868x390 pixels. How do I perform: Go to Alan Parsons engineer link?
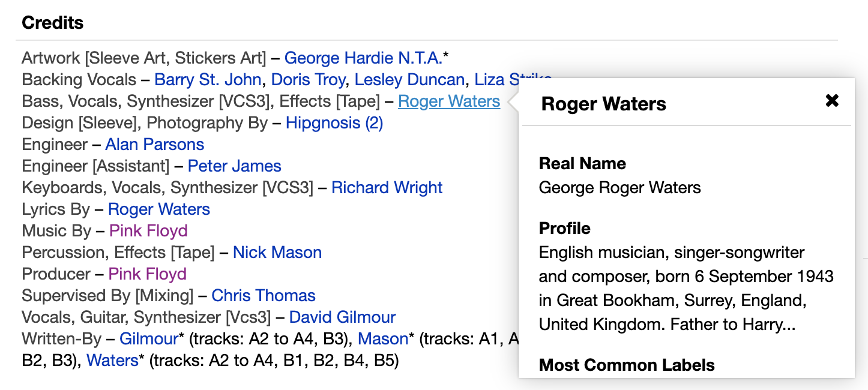pos(154,145)
